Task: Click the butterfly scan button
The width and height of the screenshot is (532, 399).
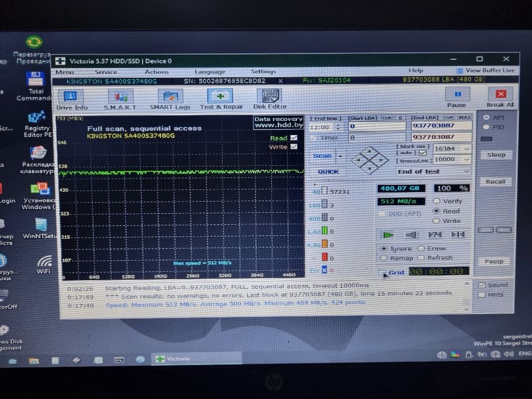Action: [x=458, y=234]
